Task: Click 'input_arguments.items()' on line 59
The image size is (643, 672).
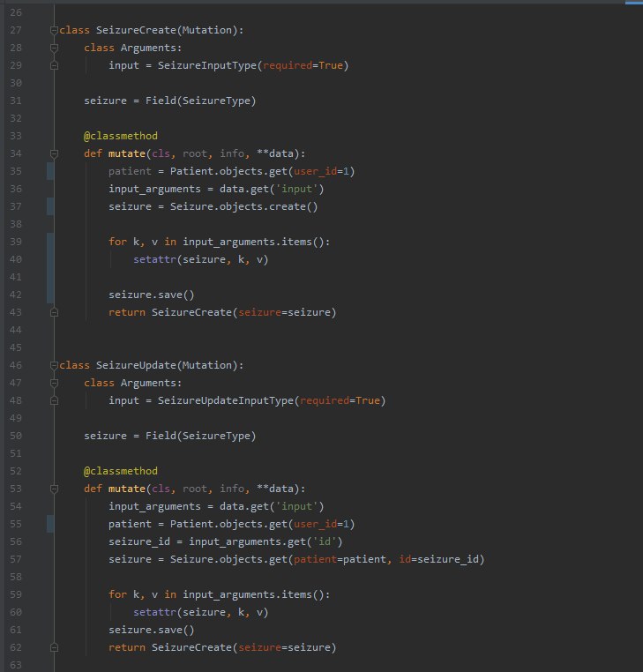Action: pyautogui.click(x=253, y=595)
